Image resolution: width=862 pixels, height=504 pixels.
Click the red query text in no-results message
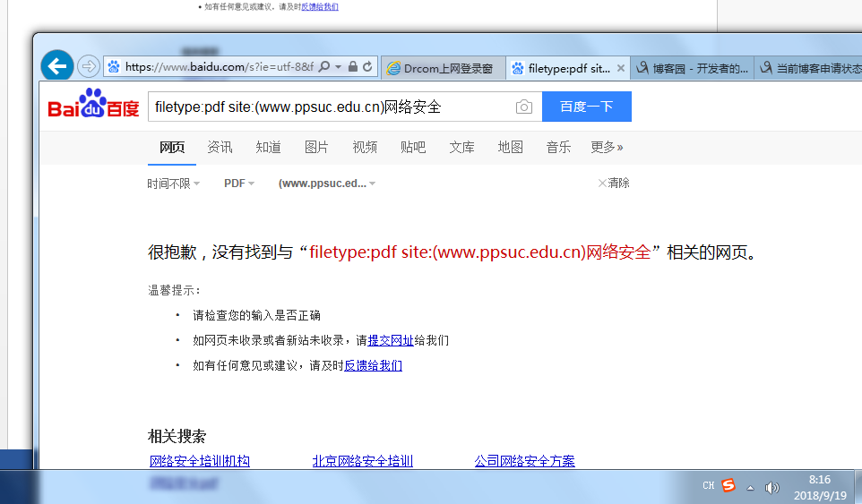click(x=480, y=252)
